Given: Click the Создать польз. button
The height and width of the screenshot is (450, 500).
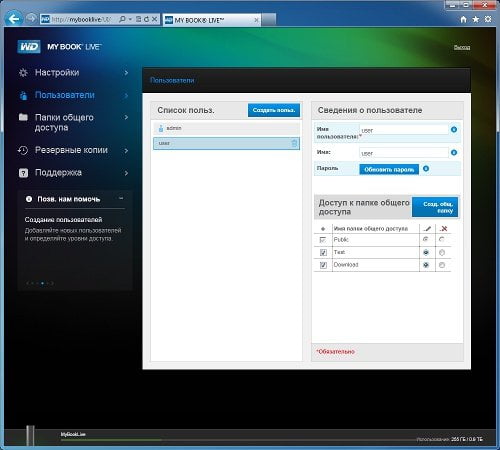Looking at the screenshot, I should point(274,110).
